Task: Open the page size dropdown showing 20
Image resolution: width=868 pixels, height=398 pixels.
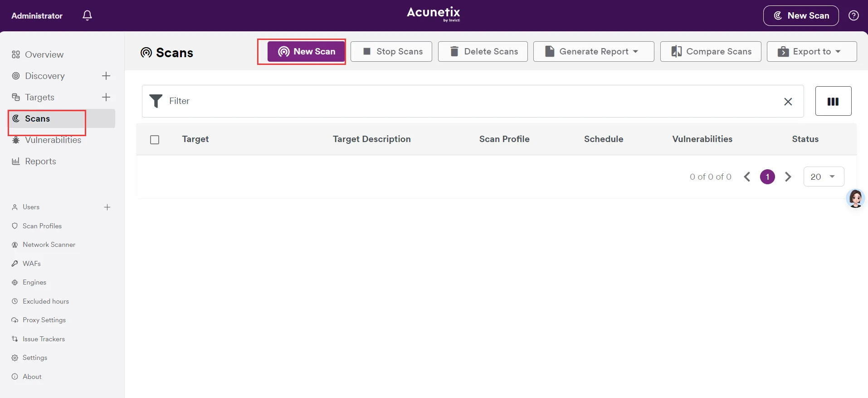Action: point(824,177)
